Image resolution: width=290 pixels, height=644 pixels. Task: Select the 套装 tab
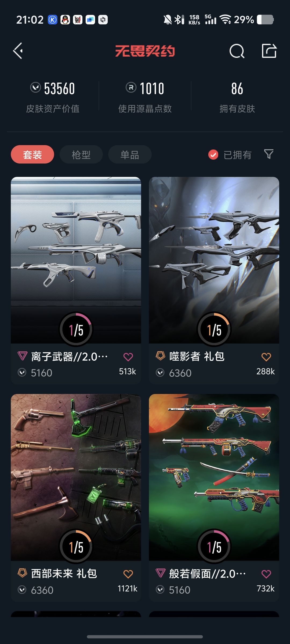32,154
